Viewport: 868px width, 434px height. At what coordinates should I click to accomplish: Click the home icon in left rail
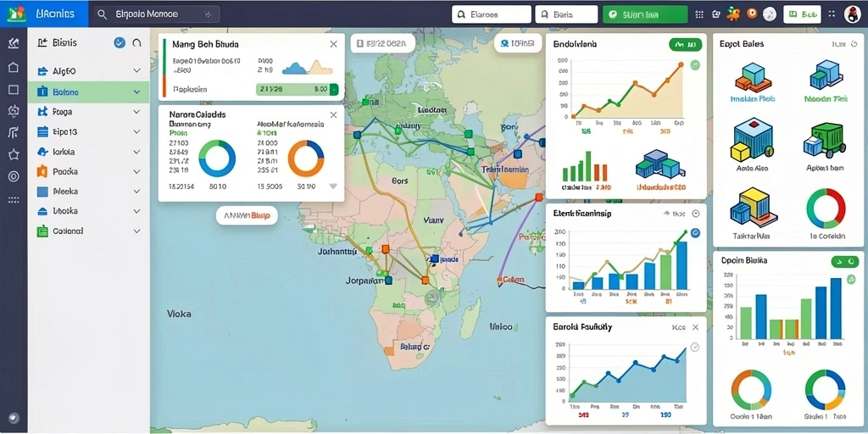coord(14,68)
